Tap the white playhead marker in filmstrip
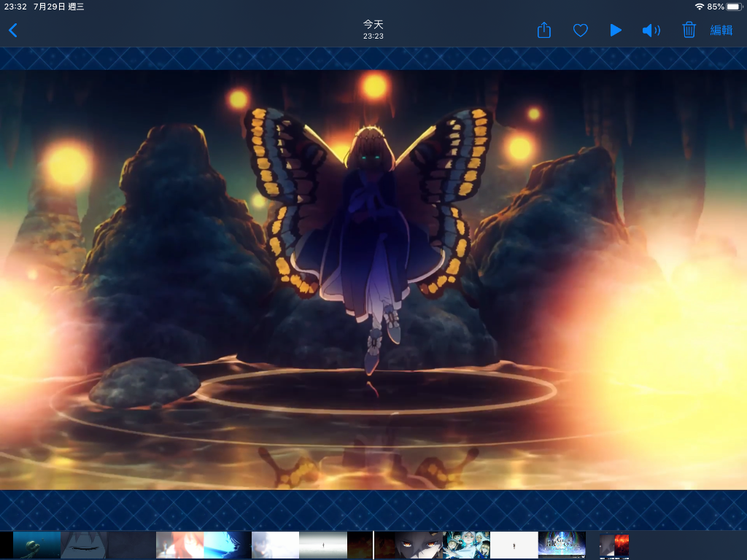The width and height of the screenshot is (747, 560). pyautogui.click(x=373, y=545)
